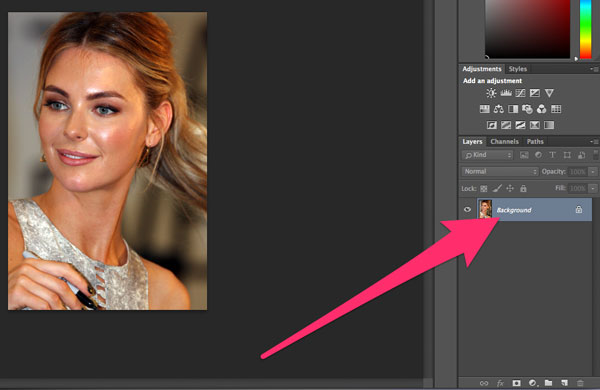Switch to the Styles tab
The width and height of the screenshot is (600, 390).
[518, 69]
